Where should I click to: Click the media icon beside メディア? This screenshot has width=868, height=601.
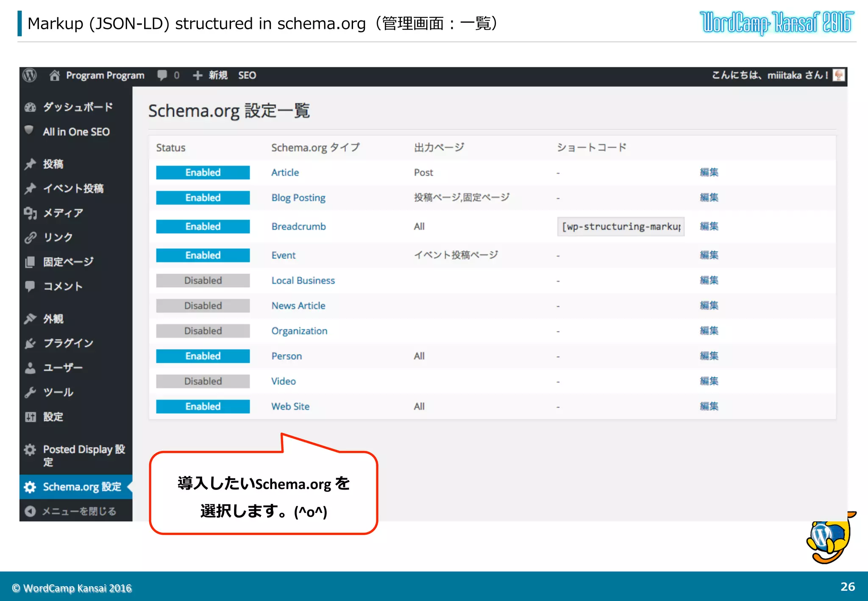click(x=30, y=213)
